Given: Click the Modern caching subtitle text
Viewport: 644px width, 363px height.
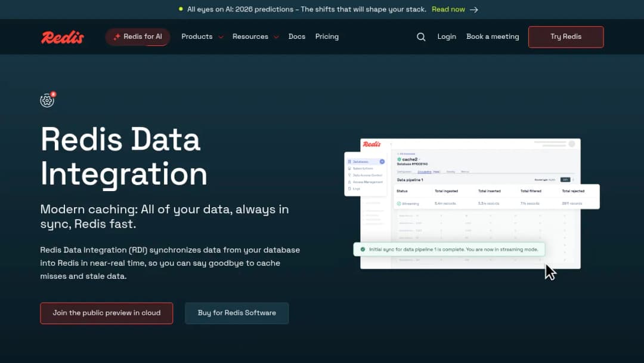Looking at the screenshot, I should coord(165,217).
